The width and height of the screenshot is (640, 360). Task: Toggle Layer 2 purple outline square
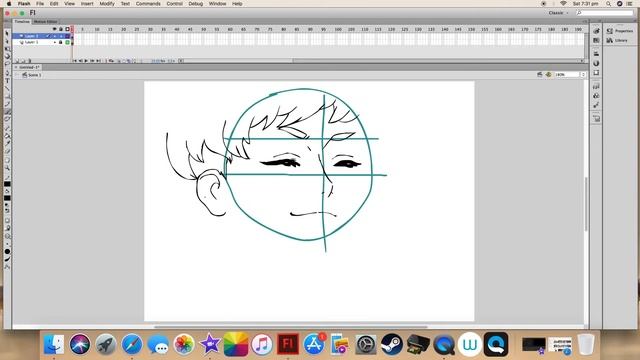[67, 36]
